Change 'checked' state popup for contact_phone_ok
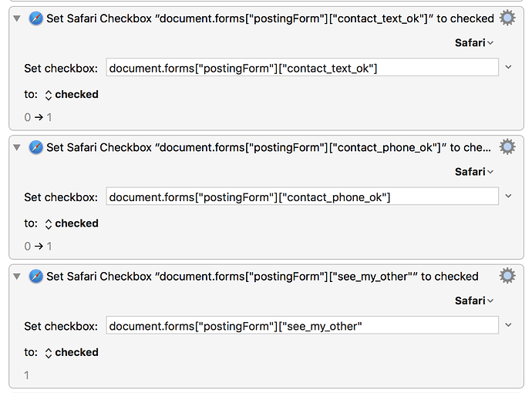The width and height of the screenshot is (532, 393). 72,223
